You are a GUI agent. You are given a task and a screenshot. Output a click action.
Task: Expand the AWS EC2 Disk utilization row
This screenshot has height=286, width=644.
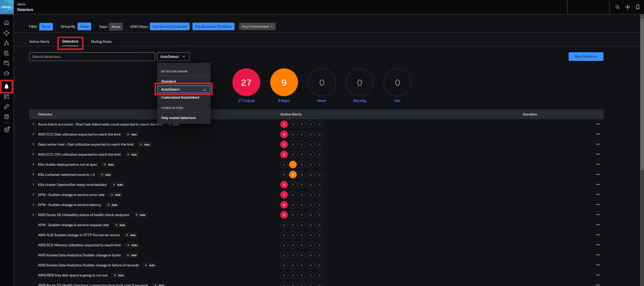(33, 134)
